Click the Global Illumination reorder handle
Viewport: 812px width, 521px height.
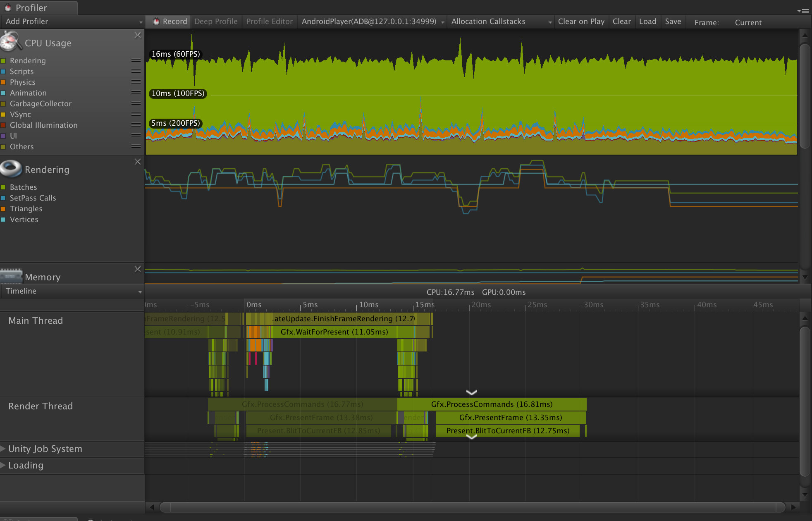pyautogui.click(x=136, y=125)
